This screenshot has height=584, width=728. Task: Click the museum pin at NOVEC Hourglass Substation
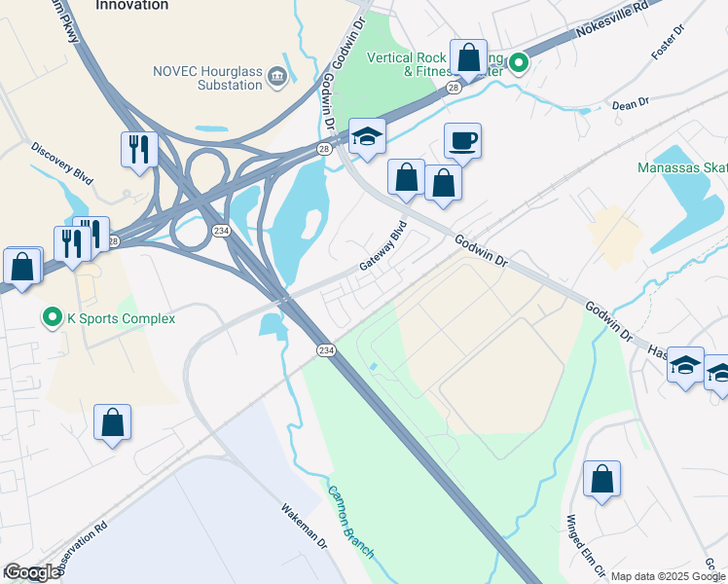[277, 76]
